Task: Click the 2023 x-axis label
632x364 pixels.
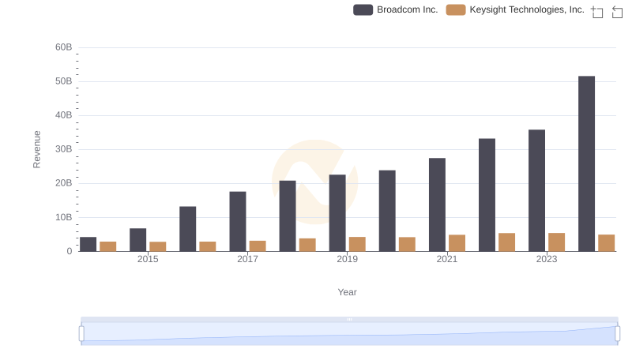Action: click(x=547, y=259)
